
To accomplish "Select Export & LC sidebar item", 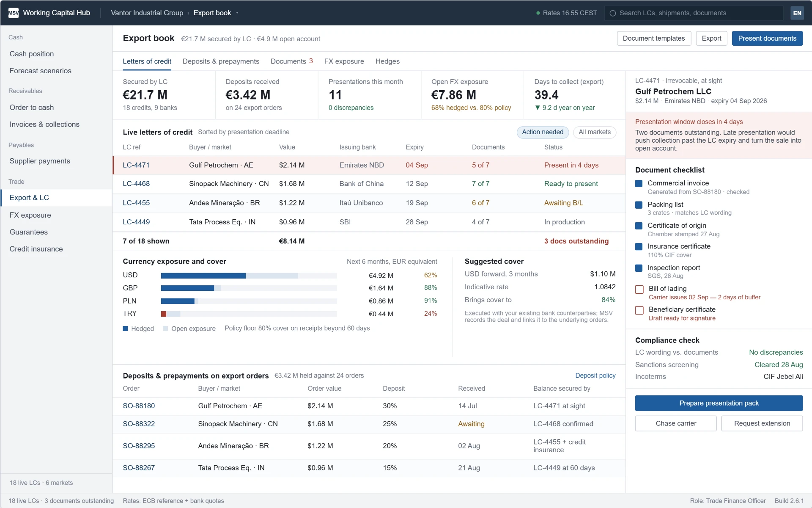I will click(x=56, y=198).
